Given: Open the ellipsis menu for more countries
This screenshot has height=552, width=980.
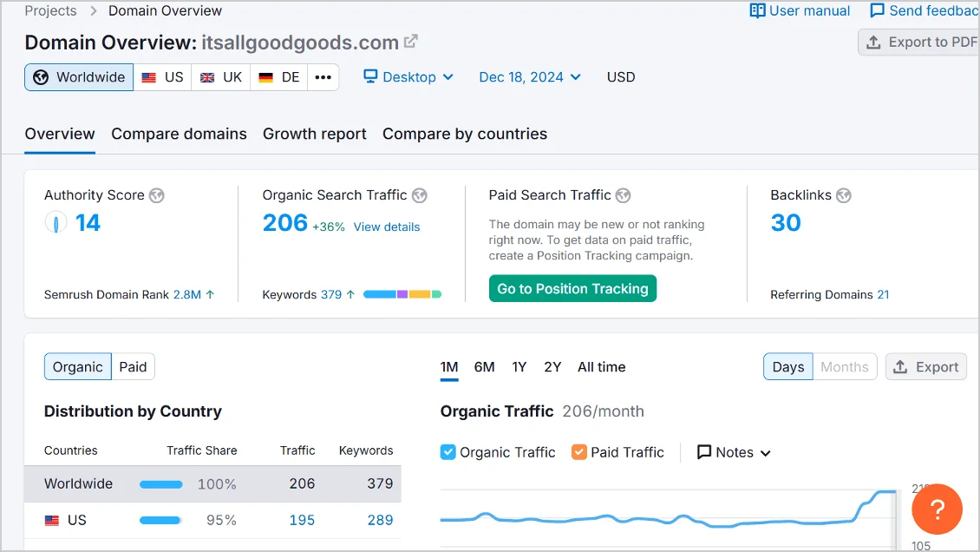Looking at the screenshot, I should (x=323, y=77).
